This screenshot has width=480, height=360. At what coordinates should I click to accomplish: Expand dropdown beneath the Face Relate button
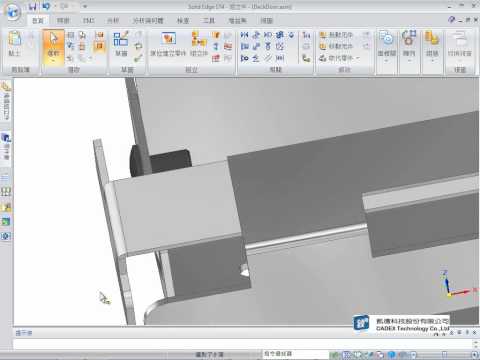(x=387, y=61)
